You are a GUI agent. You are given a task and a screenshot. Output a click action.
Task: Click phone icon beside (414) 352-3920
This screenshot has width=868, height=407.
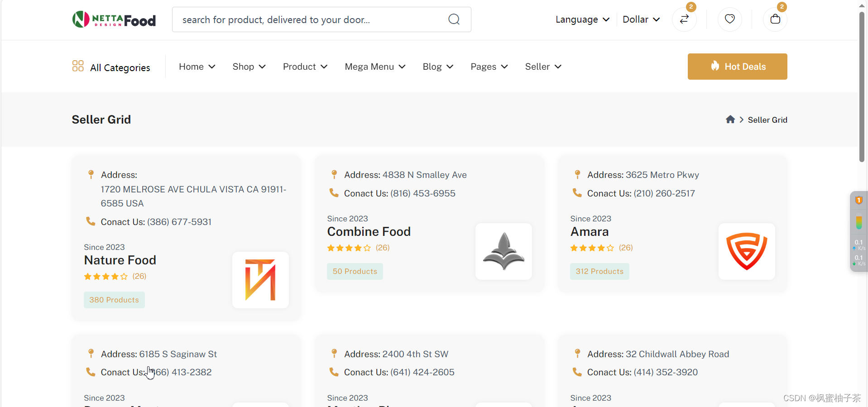coord(577,372)
